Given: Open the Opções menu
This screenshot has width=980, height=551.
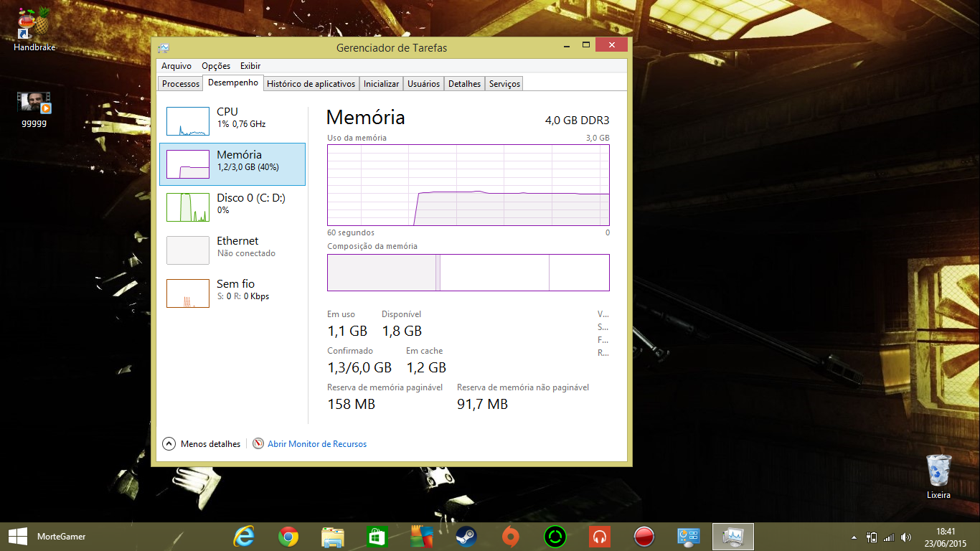Looking at the screenshot, I should coord(216,65).
